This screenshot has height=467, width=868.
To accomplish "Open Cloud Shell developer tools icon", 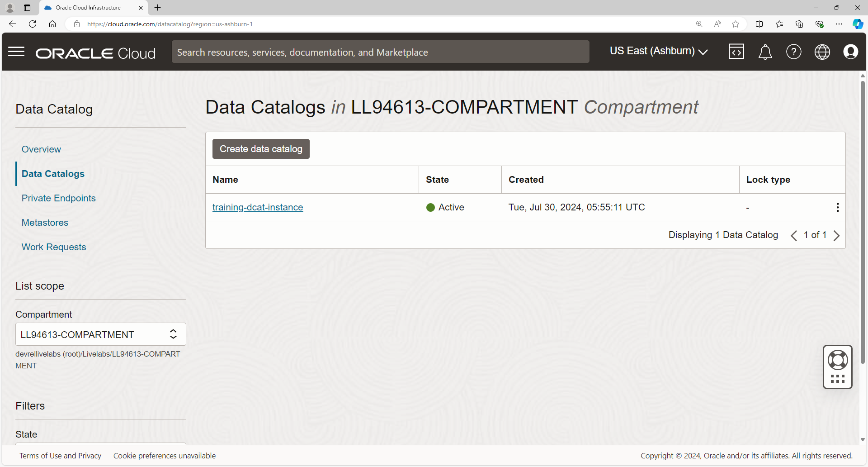I will (x=736, y=52).
